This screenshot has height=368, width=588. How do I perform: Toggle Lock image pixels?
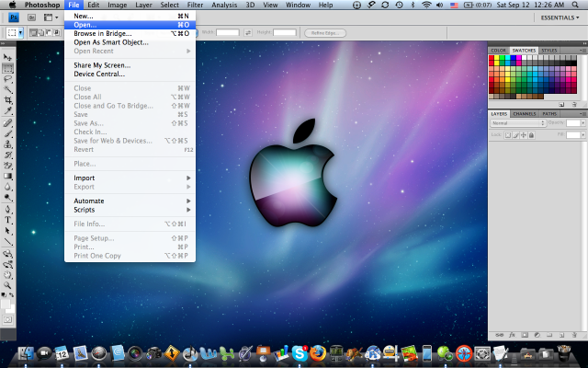point(516,135)
